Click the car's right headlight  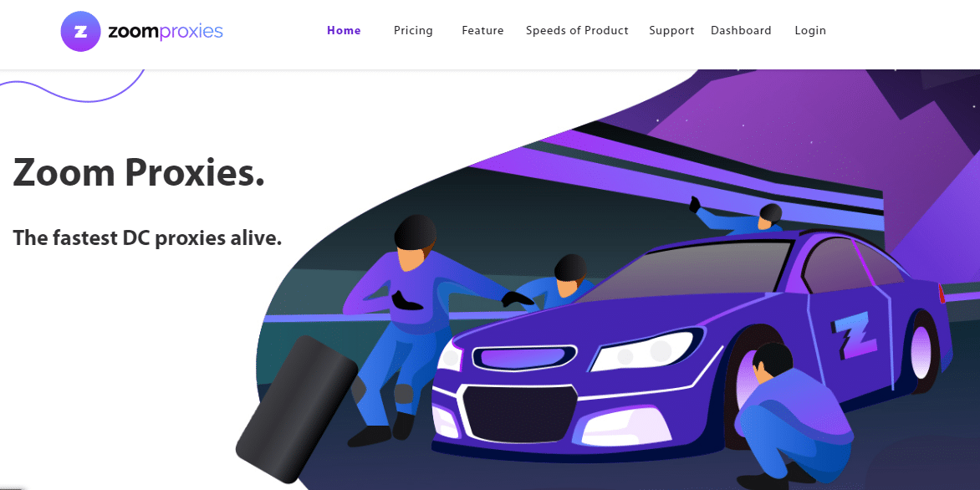tap(641, 350)
